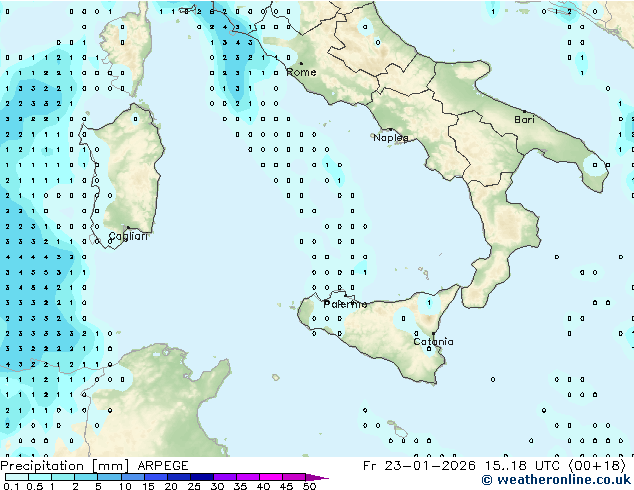Screen dimensions: 634x490
Task: Open the weatheronline.co.uk link
Action: (x=556, y=480)
